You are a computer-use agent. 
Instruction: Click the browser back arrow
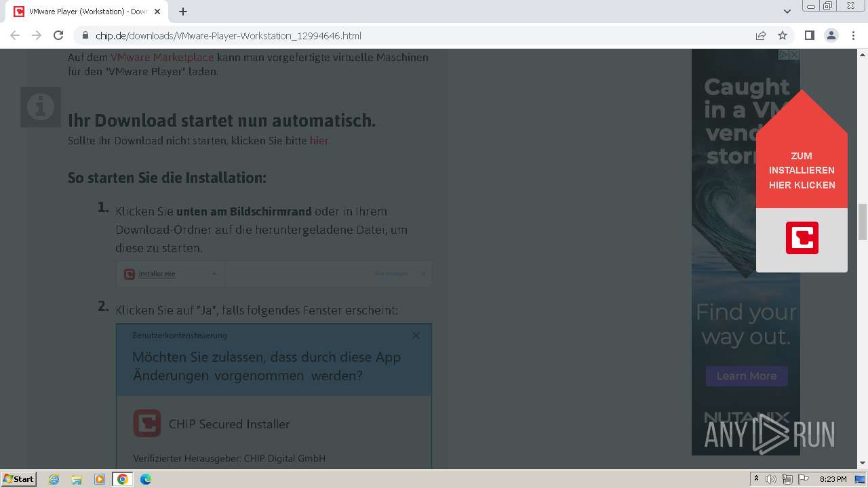pyautogui.click(x=15, y=35)
